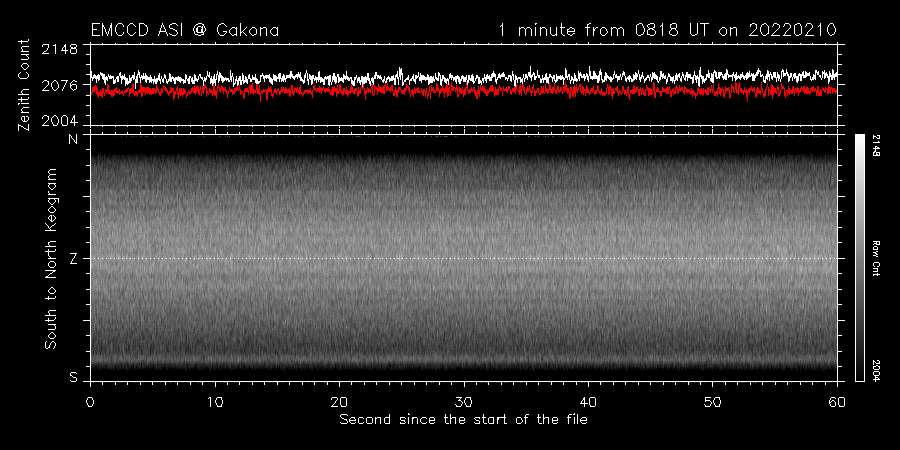
Task: Click the 2004 tick label on Zenith Count axis
Action: [59, 121]
